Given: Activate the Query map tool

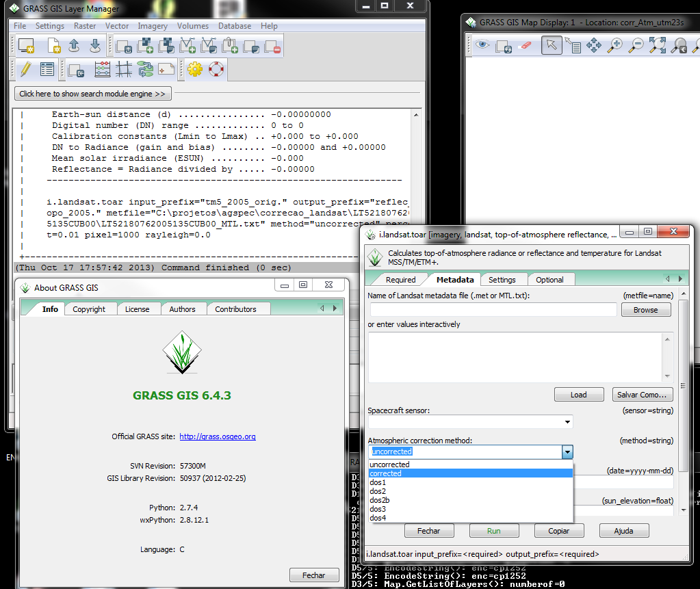Looking at the screenshot, I should (573, 45).
